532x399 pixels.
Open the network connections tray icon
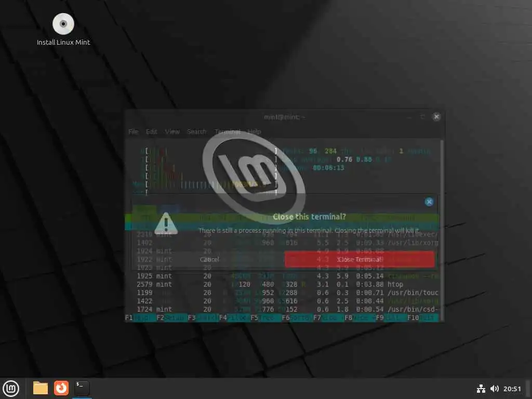(481, 389)
